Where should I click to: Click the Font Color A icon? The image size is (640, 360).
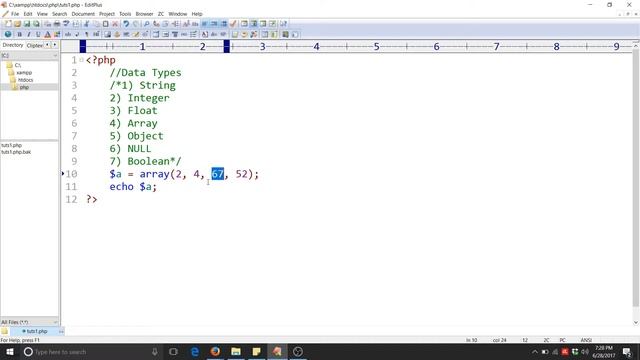click(47, 34)
